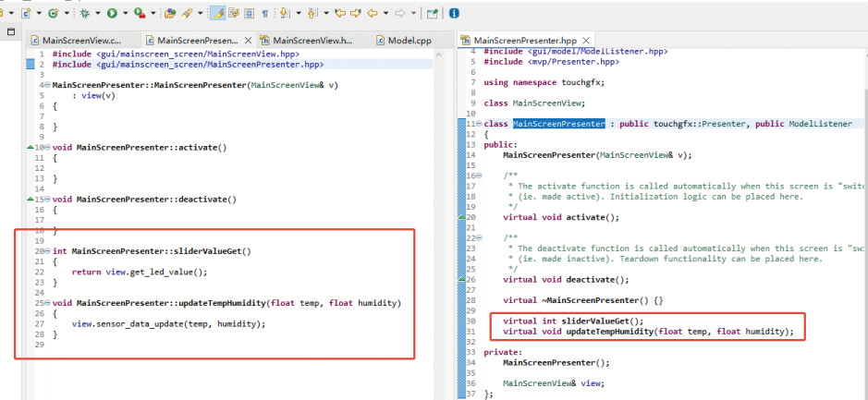The width and height of the screenshot is (868, 400).
Task: Toggle Show Whitespace Characters pilcrow
Action: [x=264, y=13]
